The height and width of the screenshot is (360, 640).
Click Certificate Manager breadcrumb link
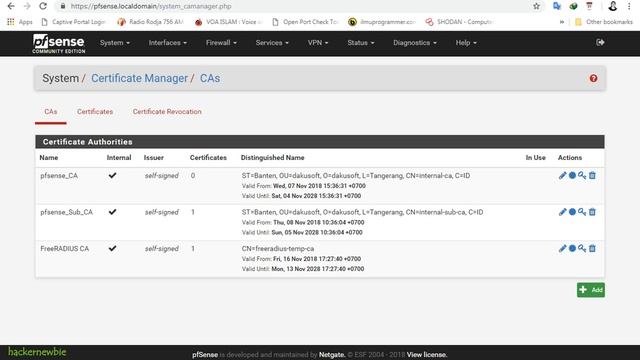(x=139, y=78)
